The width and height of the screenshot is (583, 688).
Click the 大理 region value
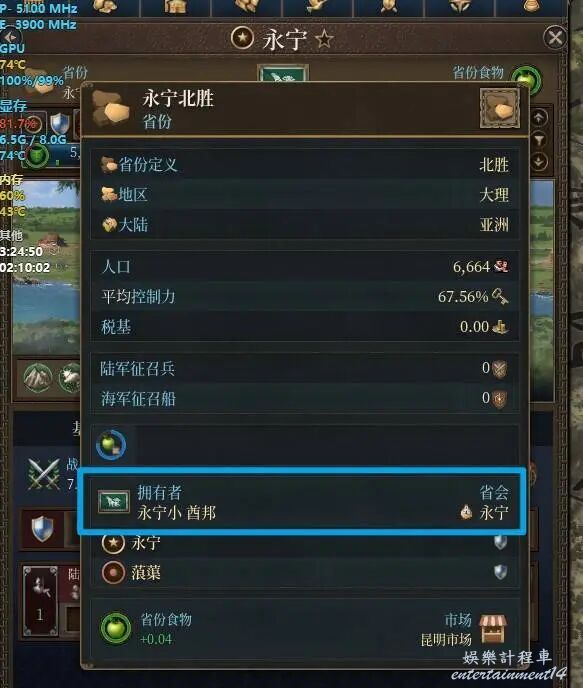pyautogui.click(x=494, y=194)
